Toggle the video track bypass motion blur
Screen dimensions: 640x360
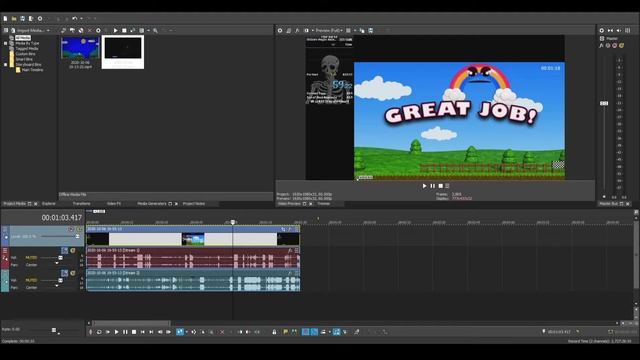[71, 229]
